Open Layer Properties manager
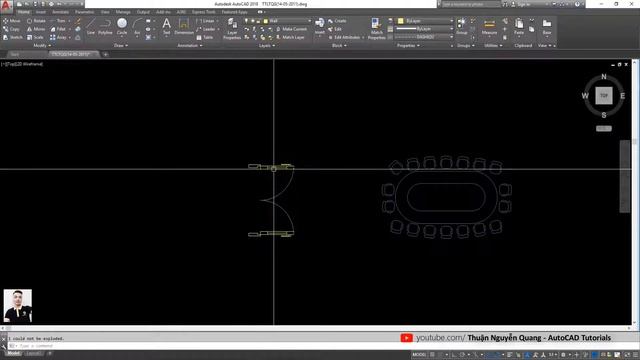640x360 pixels. [232, 29]
